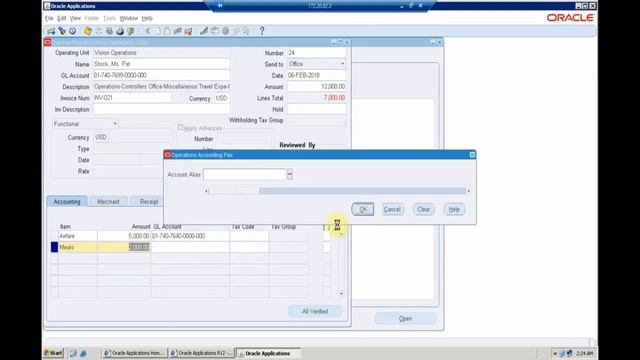640x360 pixels.
Task: Open the Account Alias list of values button
Action: pyautogui.click(x=290, y=175)
